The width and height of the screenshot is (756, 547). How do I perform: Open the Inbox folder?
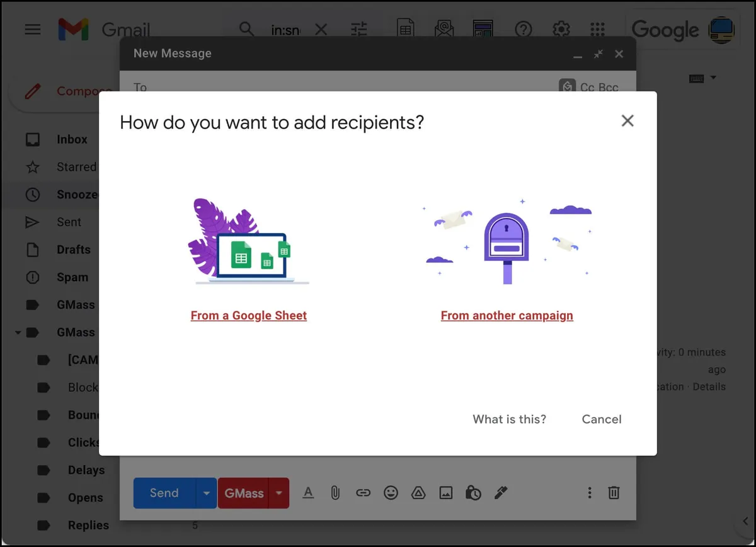pos(72,139)
